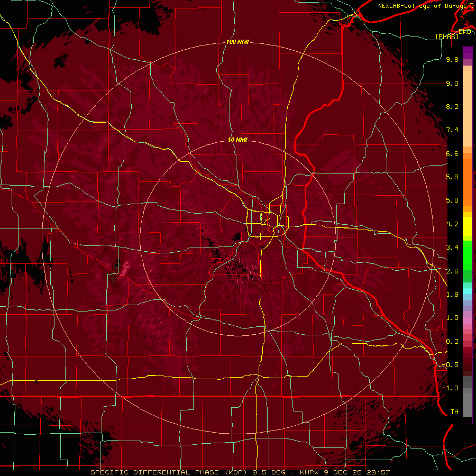The height and width of the screenshot is (476, 476).
Task: Click the 1.8 value on the color scale
Action: (x=452, y=295)
